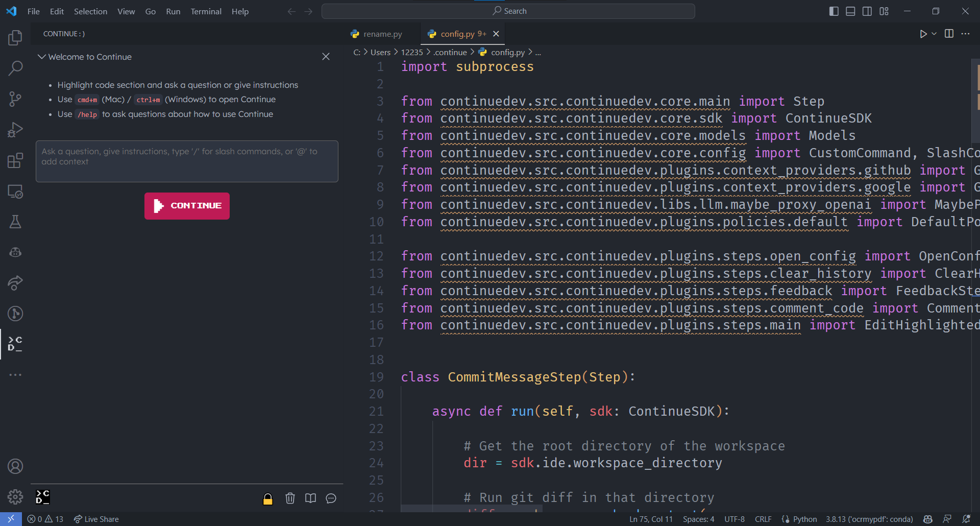Open the Continue extension icon in sidebar

tap(15, 344)
